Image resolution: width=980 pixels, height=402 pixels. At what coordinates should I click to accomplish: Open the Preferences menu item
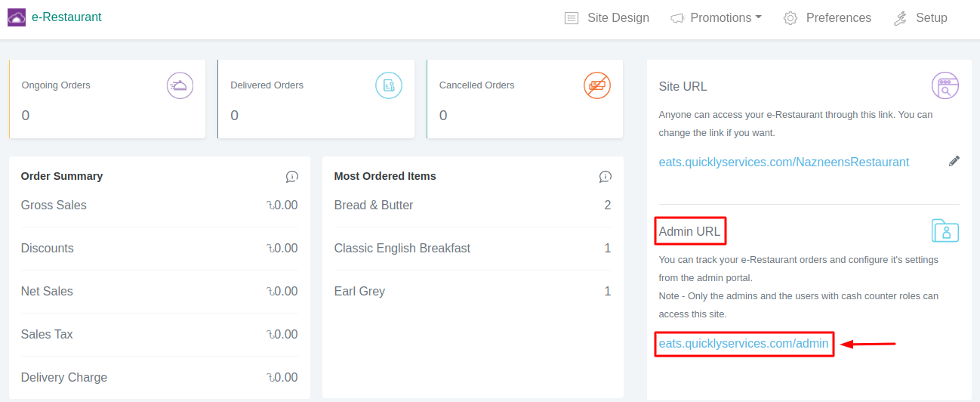(x=827, y=18)
